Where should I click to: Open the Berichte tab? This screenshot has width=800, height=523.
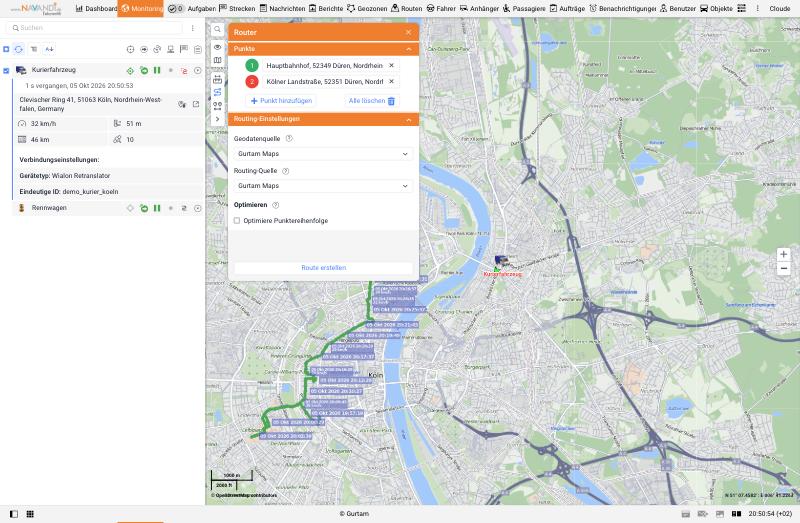pyautogui.click(x=326, y=8)
